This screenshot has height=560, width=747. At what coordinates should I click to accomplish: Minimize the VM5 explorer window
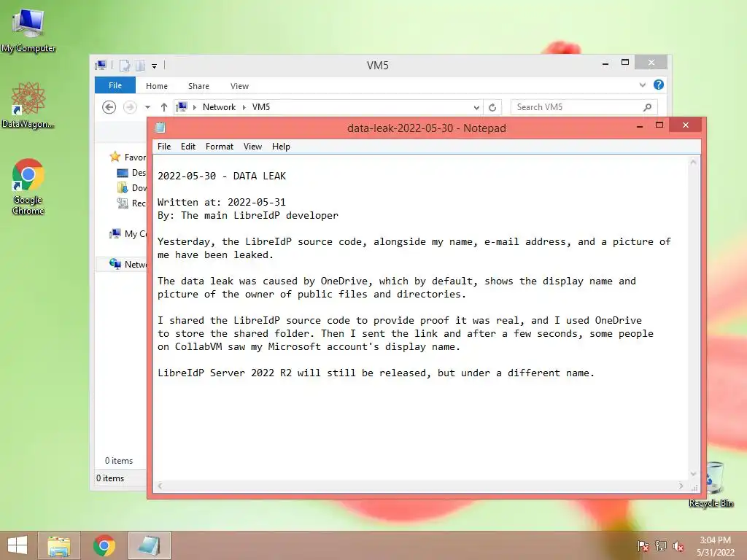point(605,63)
